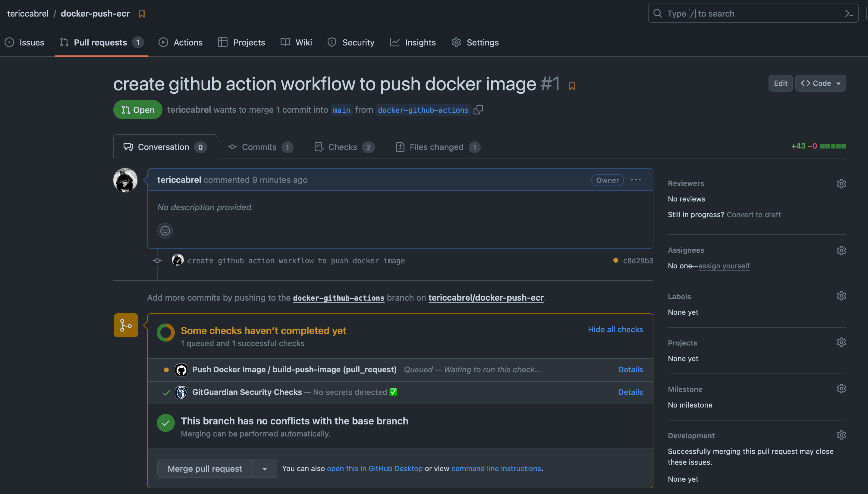The image size is (868, 494).
Task: Click the Security shield icon
Action: (332, 42)
